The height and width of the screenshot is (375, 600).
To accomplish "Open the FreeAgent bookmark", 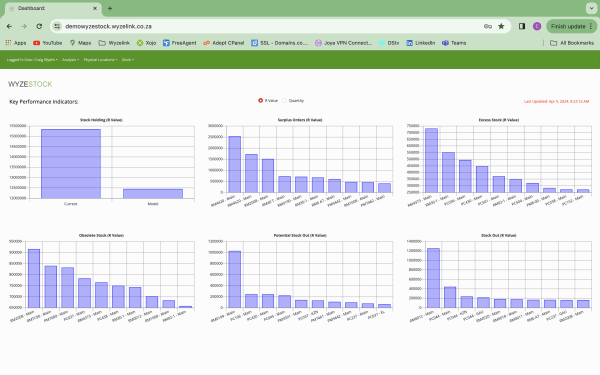I will pos(179,43).
